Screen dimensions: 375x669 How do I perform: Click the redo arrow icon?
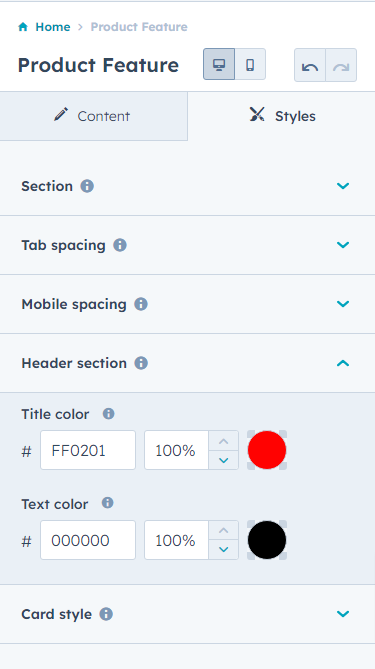tap(341, 65)
